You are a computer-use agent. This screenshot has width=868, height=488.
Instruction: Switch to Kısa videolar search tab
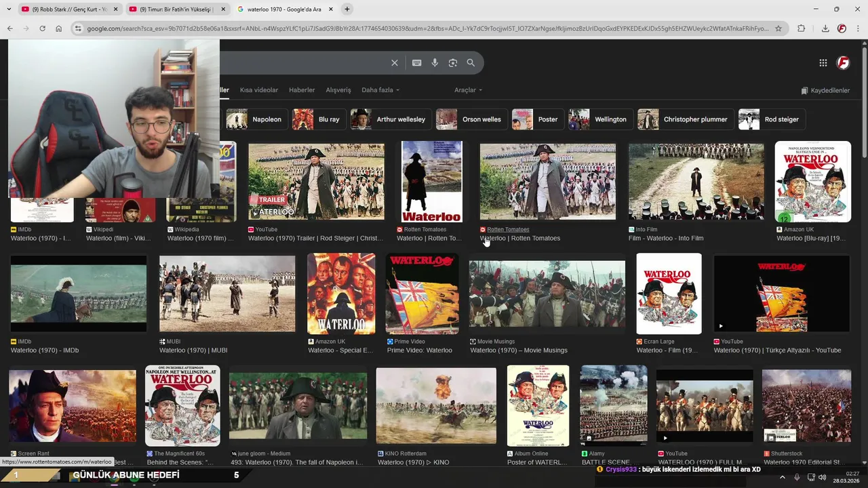coord(259,90)
